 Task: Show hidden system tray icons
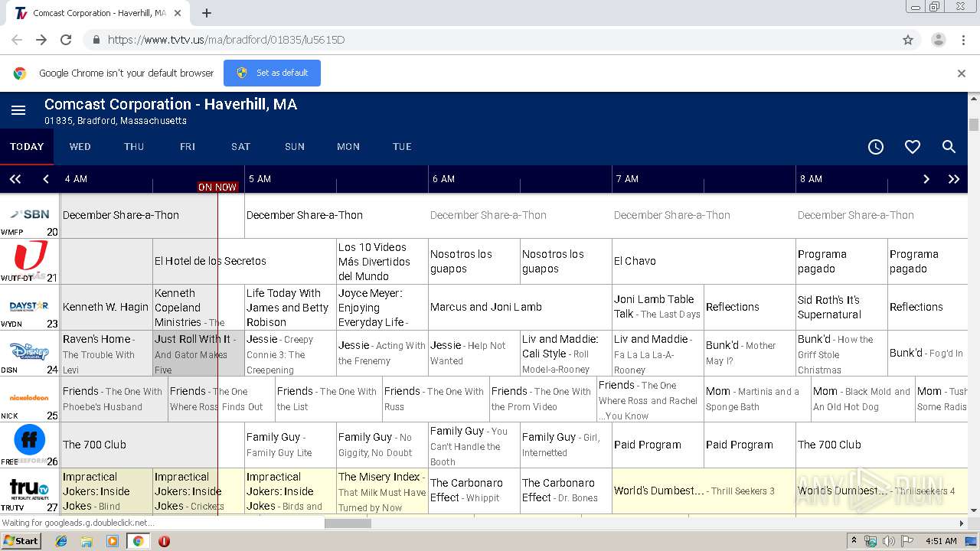coord(854,541)
